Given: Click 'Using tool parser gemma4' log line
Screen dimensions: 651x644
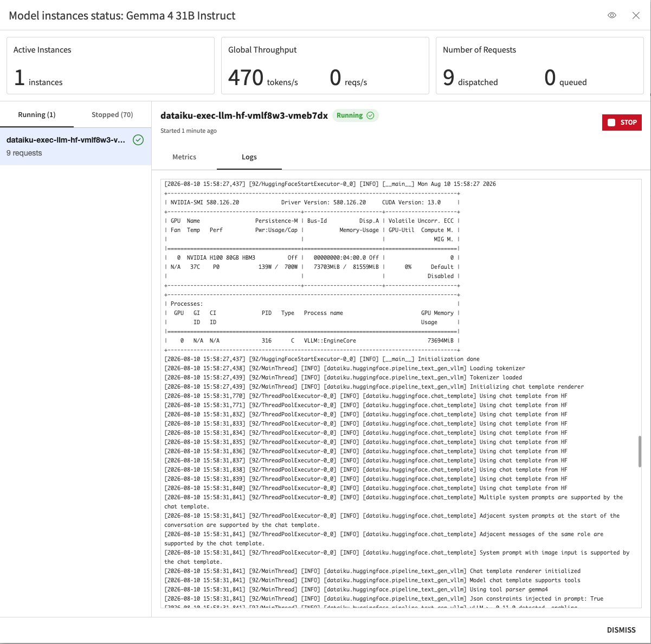Looking at the screenshot, I should click(356, 589).
